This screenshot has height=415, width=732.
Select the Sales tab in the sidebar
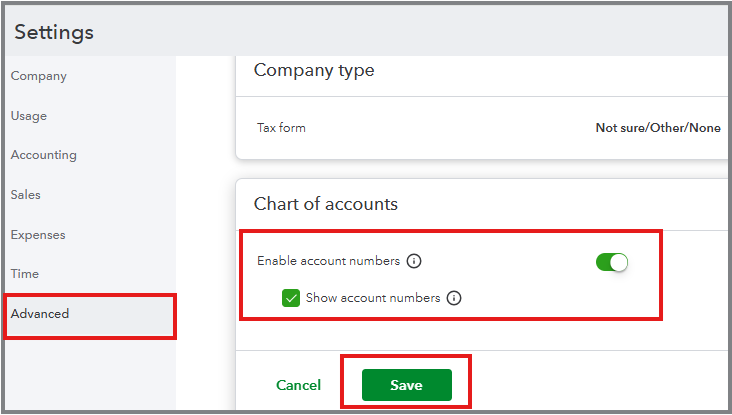click(26, 195)
